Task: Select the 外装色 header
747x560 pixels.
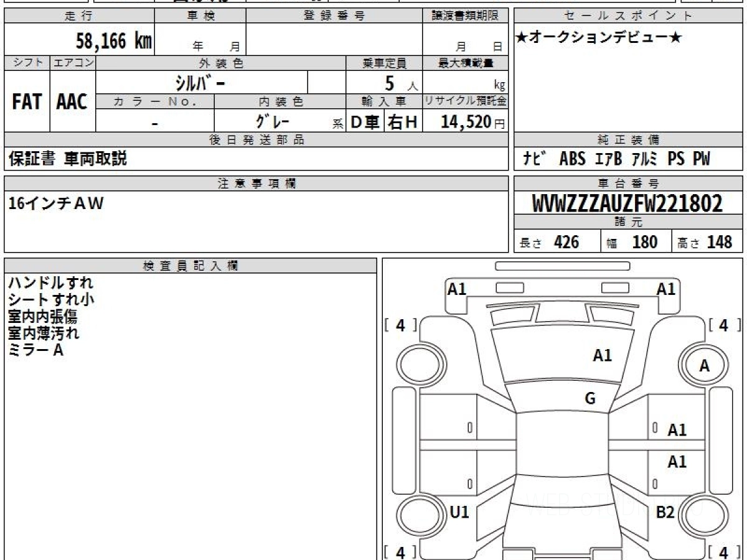Action: (221, 63)
